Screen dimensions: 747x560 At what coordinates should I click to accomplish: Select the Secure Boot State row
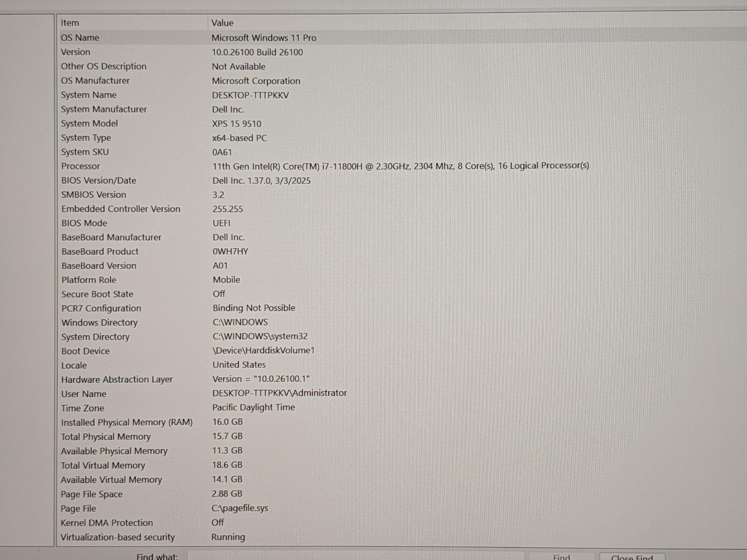coord(402,294)
